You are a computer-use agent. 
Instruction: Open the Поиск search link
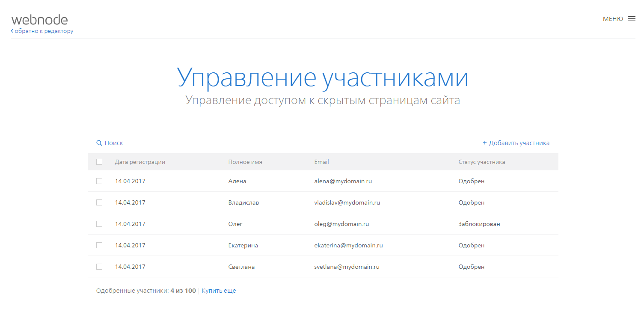[x=114, y=143]
